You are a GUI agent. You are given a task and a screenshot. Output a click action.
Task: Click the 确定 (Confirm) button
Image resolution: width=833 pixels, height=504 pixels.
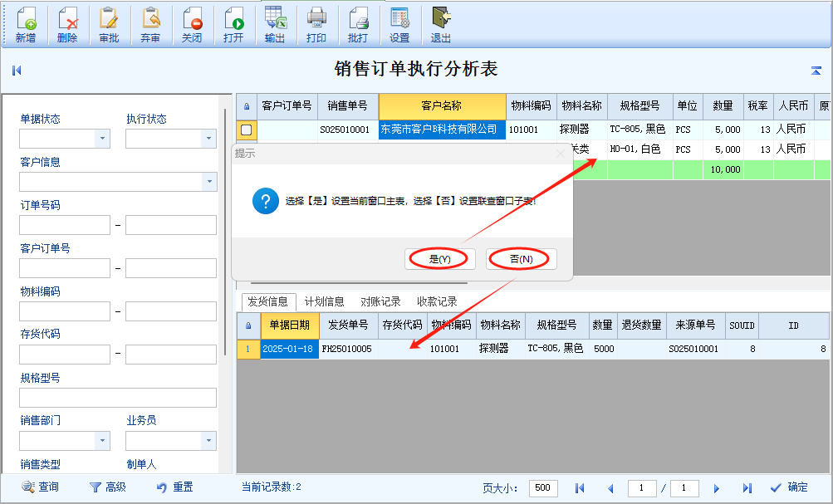pyautogui.click(x=790, y=487)
